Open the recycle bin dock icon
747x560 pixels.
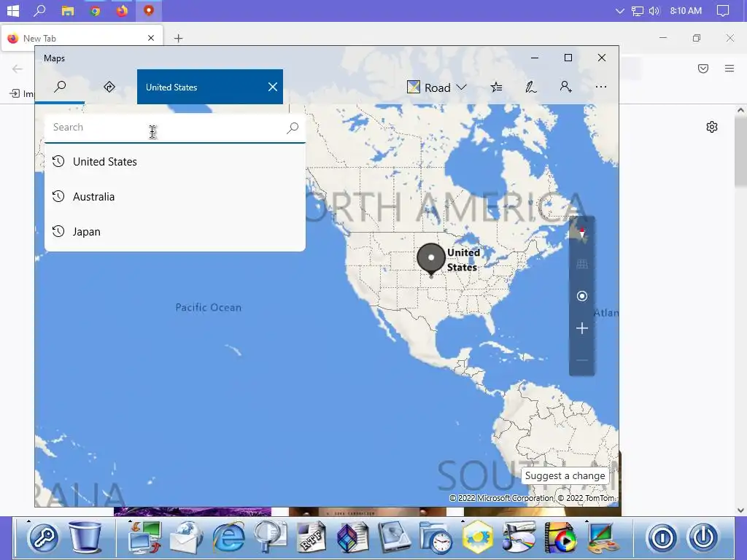click(85, 537)
